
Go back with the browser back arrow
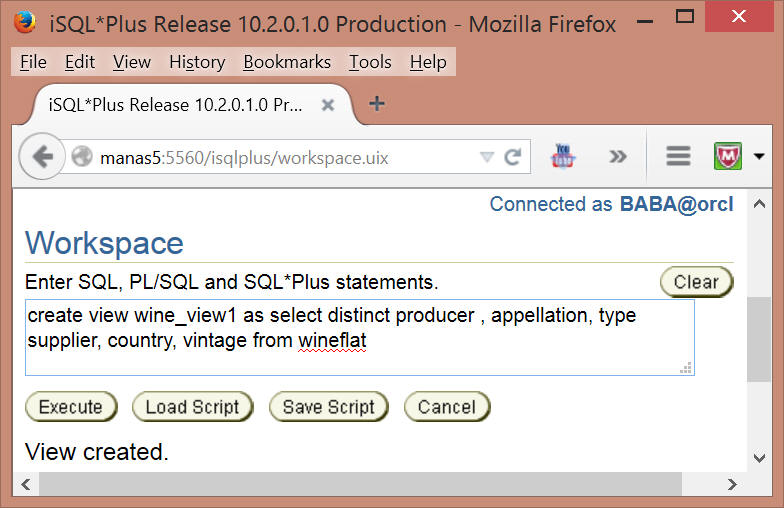point(42,156)
